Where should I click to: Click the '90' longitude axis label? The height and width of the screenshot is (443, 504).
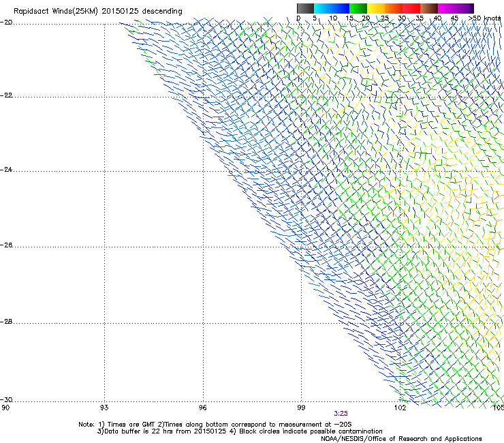(x=5, y=408)
